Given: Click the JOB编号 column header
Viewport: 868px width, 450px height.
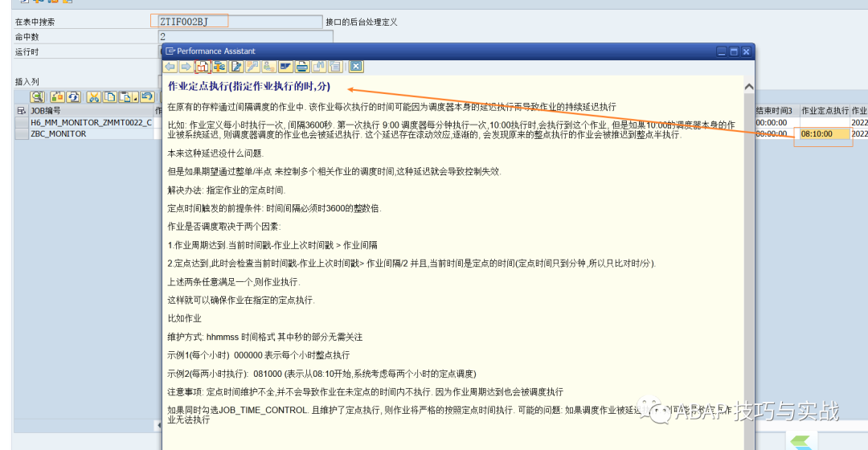Looking at the screenshot, I should tap(92, 111).
